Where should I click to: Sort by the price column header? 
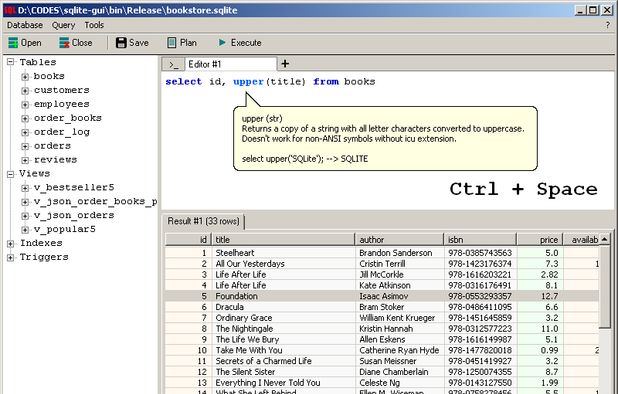click(540, 239)
